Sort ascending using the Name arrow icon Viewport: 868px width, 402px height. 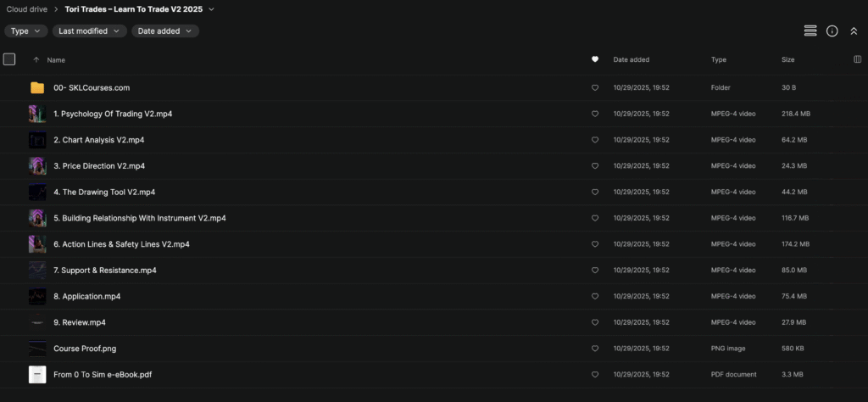point(36,60)
